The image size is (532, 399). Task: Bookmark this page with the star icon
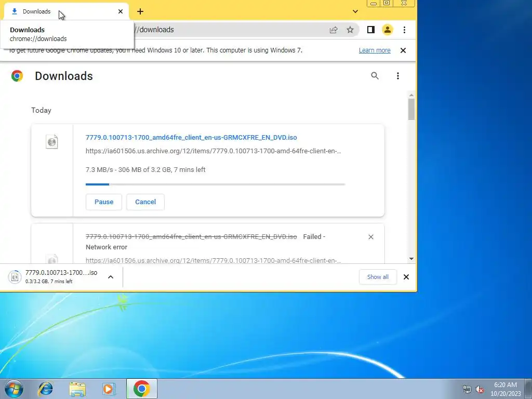[x=350, y=30]
